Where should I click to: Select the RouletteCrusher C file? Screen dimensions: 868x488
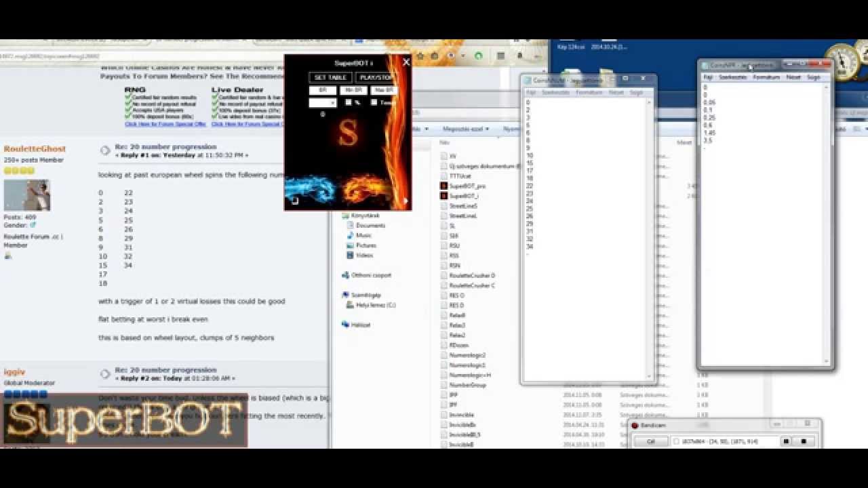pos(472,285)
